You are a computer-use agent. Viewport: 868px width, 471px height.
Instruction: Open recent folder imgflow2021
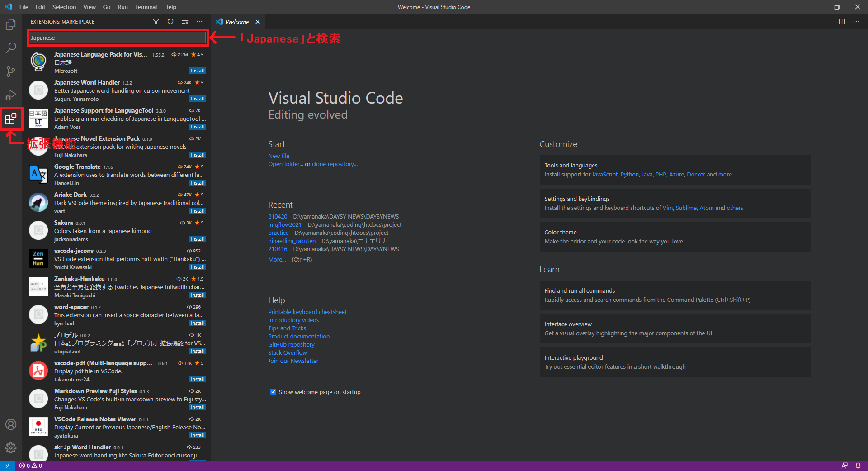click(x=285, y=224)
